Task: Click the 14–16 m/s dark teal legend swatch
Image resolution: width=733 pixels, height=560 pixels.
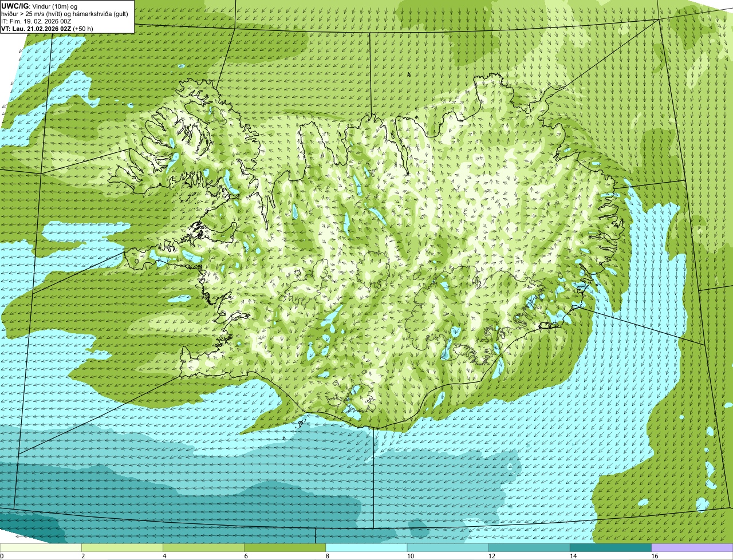Action: tap(610, 547)
